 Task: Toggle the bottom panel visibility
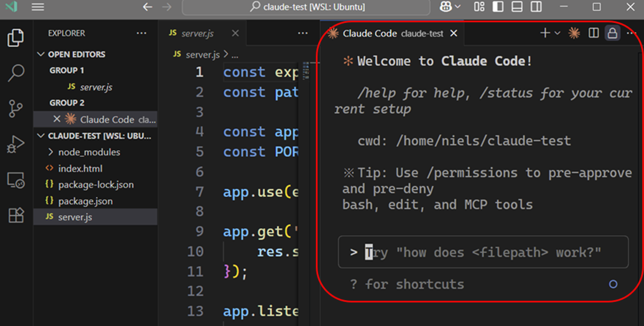(x=517, y=6)
